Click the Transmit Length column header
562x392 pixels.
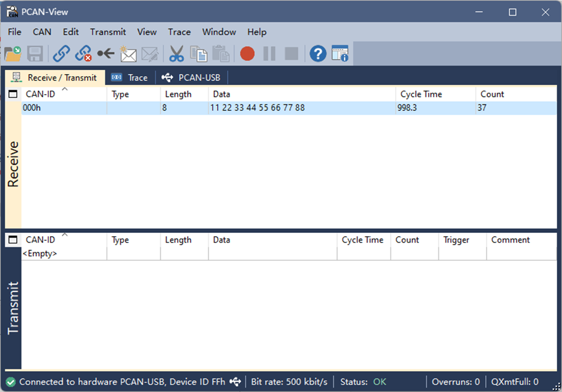(x=185, y=240)
